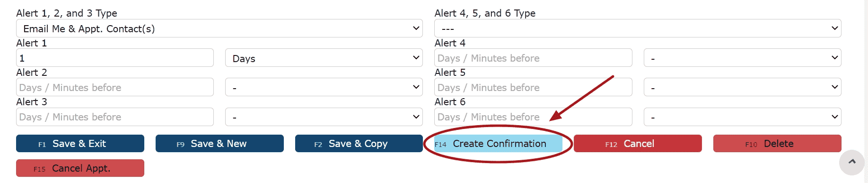Focus the Alert 2 input field
This screenshot has height=183, width=868.
point(115,87)
